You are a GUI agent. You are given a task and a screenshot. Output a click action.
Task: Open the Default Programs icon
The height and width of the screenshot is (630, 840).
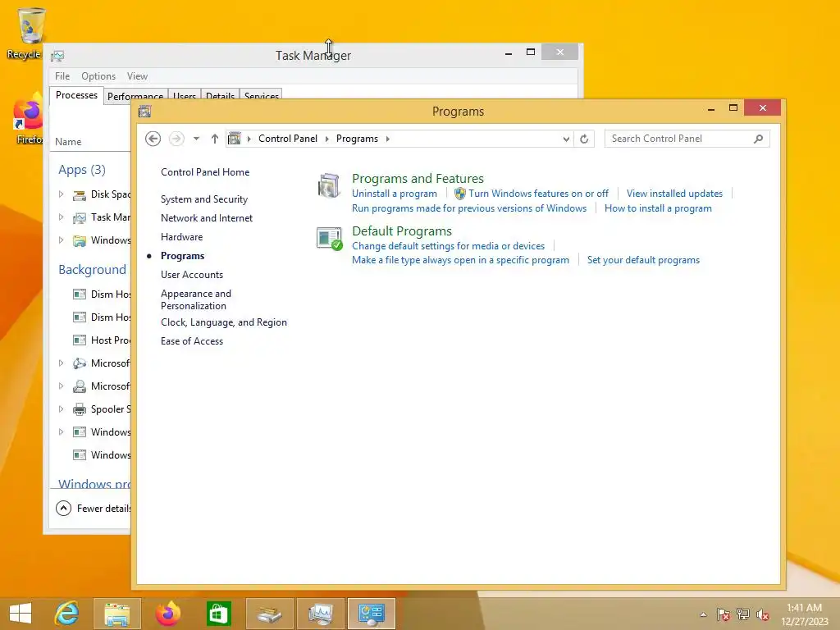point(329,239)
